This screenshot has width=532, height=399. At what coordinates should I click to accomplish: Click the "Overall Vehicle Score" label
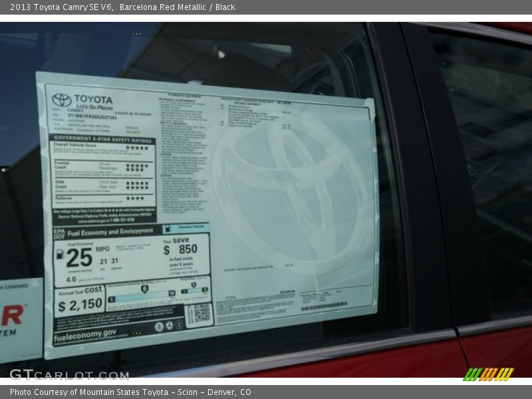[x=74, y=145]
